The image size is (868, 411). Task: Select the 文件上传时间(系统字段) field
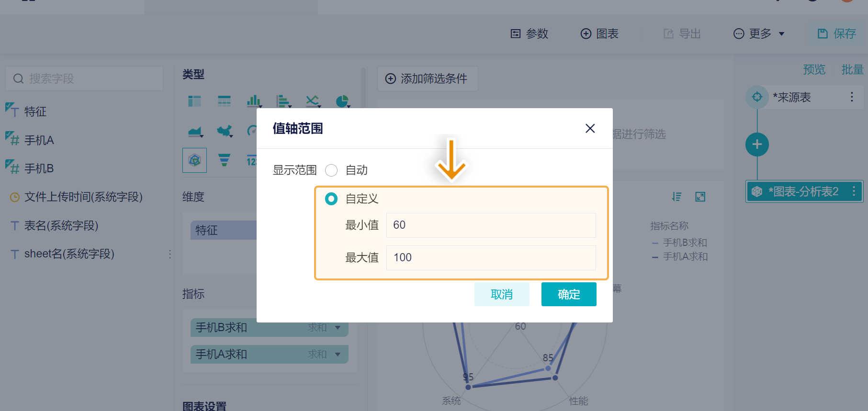coord(83,197)
